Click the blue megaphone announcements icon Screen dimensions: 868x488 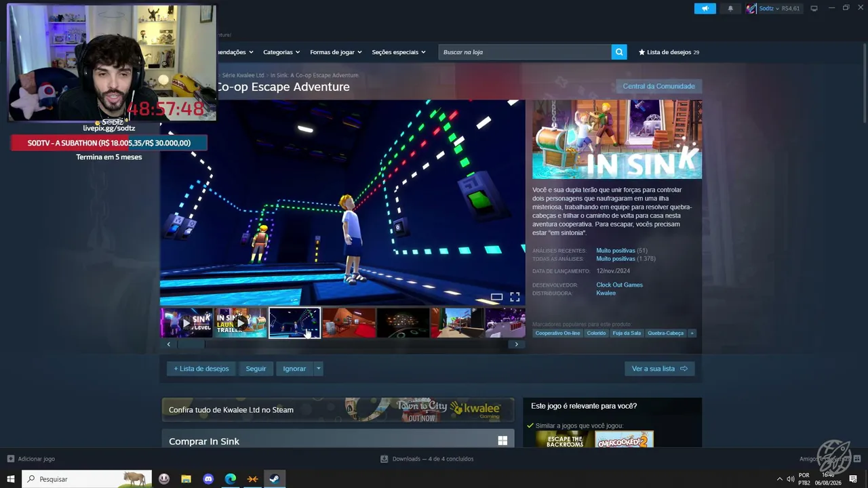pos(705,8)
